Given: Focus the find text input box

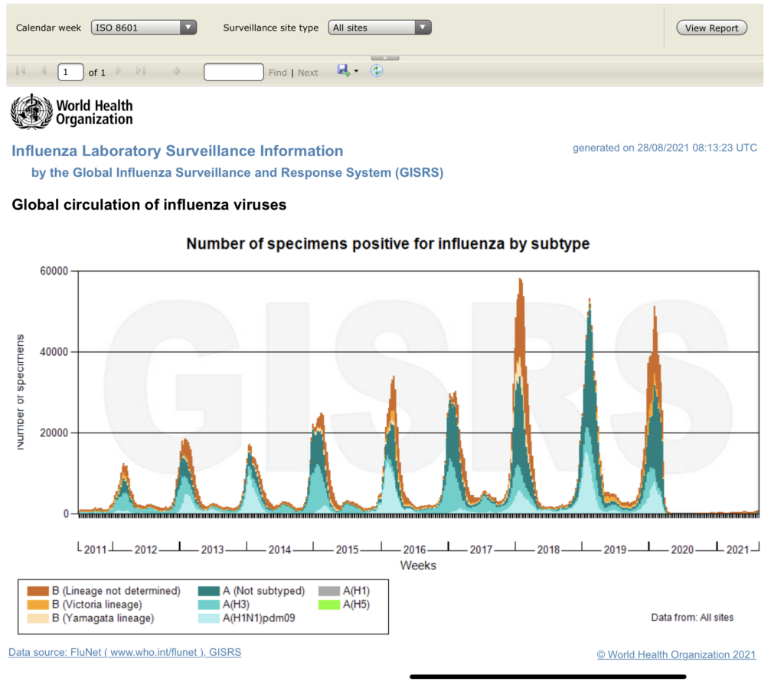Looking at the screenshot, I should coord(234,72).
